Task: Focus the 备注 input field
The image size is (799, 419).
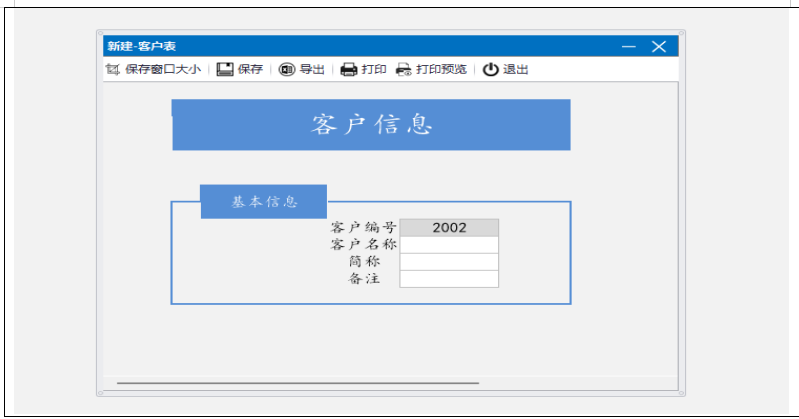Action: (449, 279)
